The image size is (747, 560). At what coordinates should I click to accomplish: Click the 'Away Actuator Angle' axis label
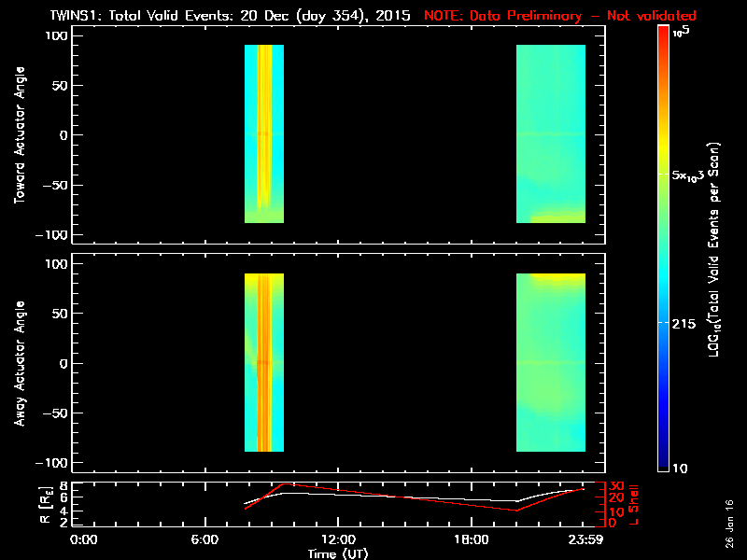click(19, 364)
